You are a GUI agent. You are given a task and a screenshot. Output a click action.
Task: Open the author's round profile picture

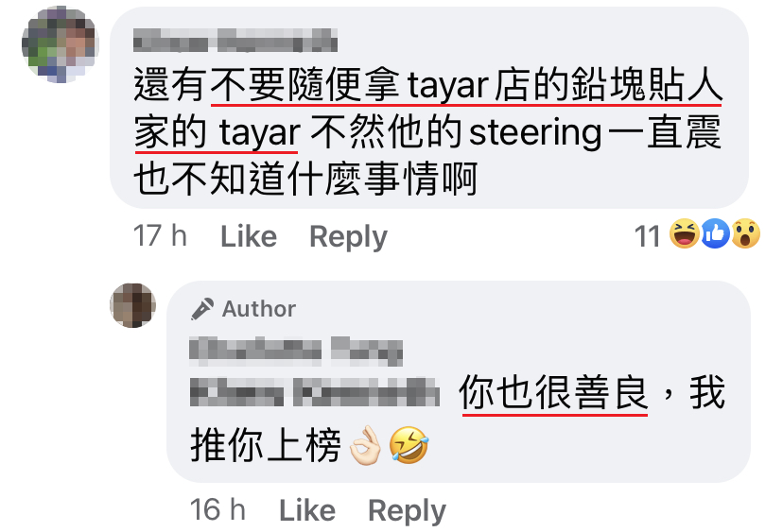132,305
